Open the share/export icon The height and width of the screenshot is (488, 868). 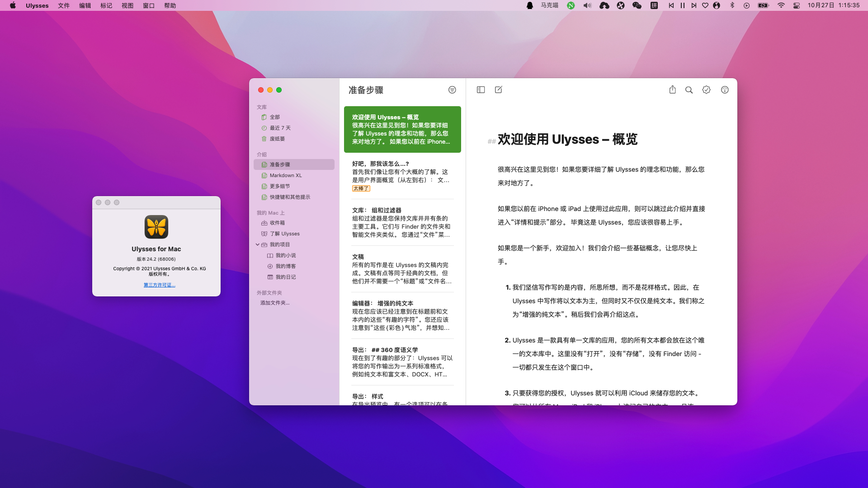(x=672, y=90)
